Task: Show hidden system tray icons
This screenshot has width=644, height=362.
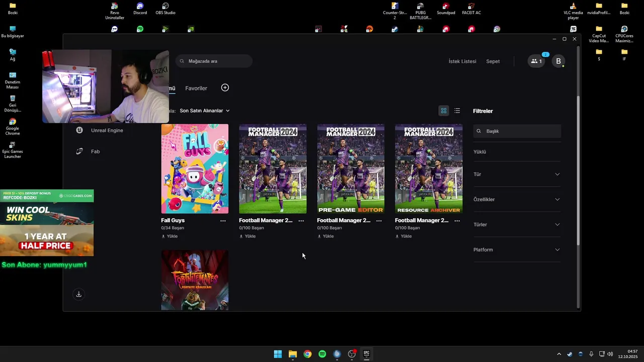Action: click(x=558, y=354)
